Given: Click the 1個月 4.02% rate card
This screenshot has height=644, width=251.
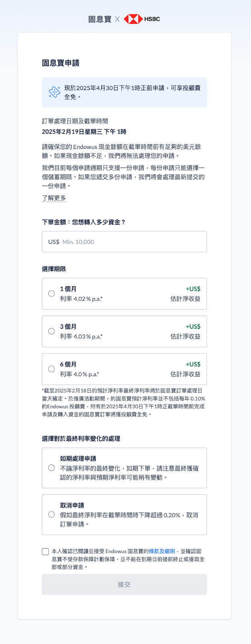Looking at the screenshot, I should coord(124,293).
